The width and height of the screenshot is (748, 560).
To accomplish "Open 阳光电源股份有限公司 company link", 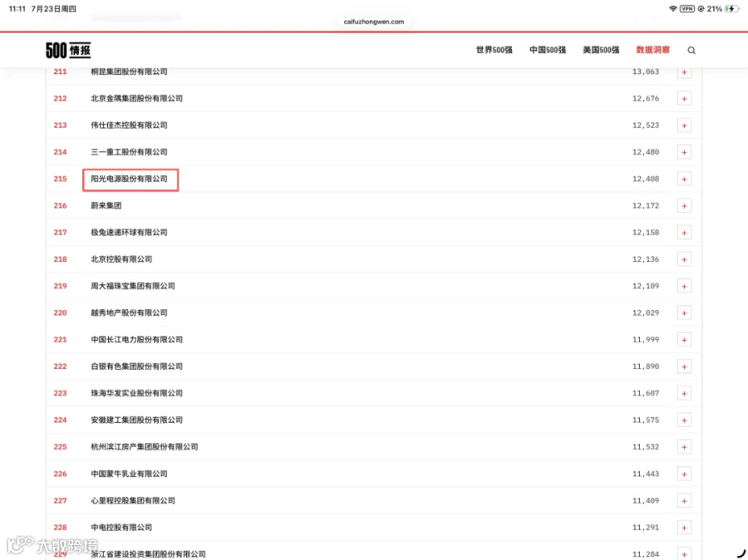I will tap(129, 179).
